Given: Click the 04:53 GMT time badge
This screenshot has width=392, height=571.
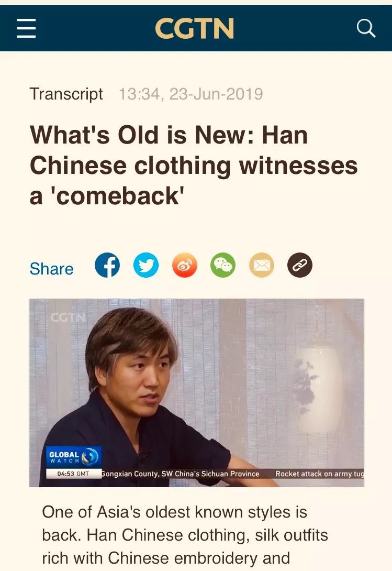Looking at the screenshot, I should point(73,474).
